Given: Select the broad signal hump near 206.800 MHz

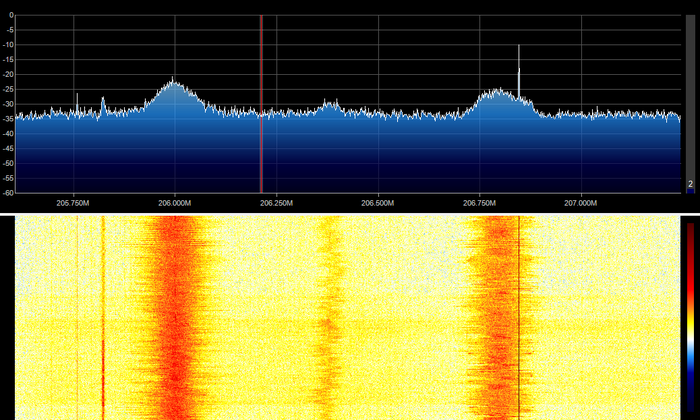Looking at the screenshot, I should (x=495, y=95).
